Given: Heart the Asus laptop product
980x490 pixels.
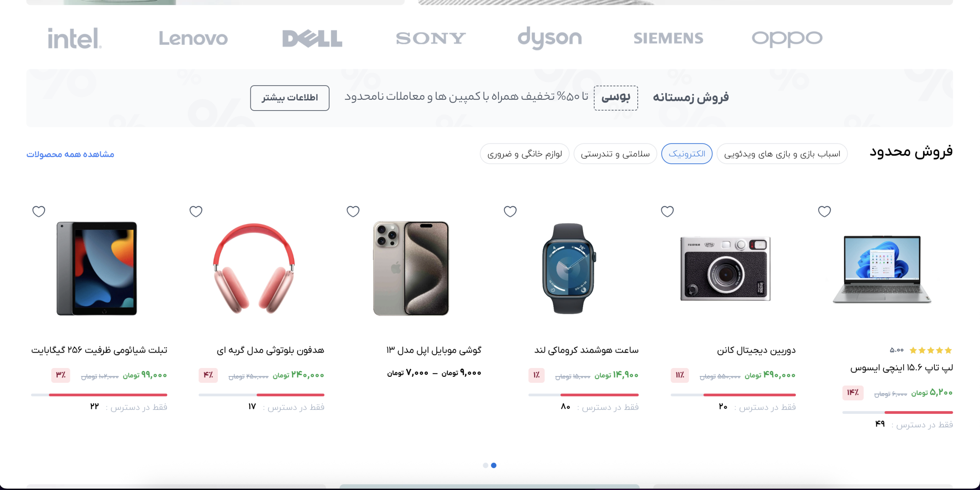Looking at the screenshot, I should [825, 211].
